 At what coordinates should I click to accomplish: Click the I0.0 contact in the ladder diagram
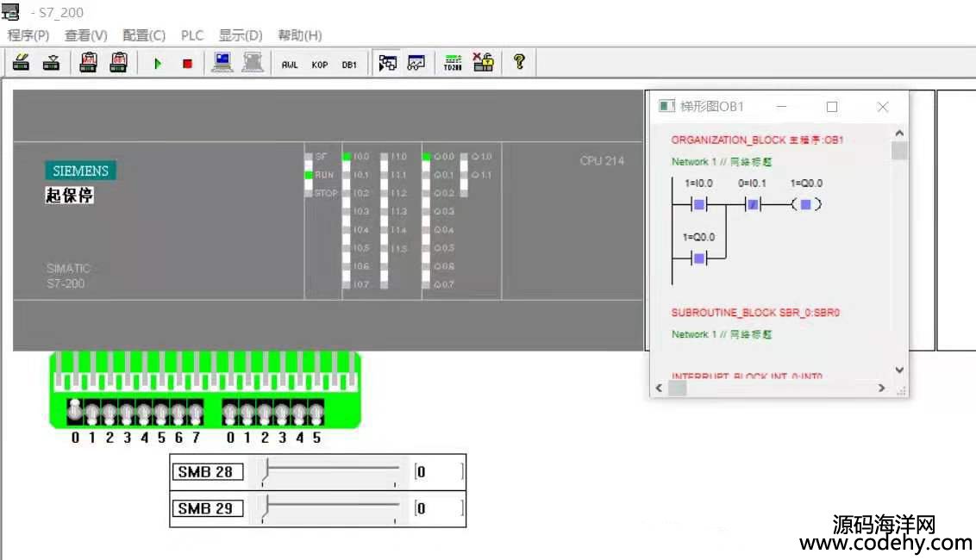click(x=699, y=204)
